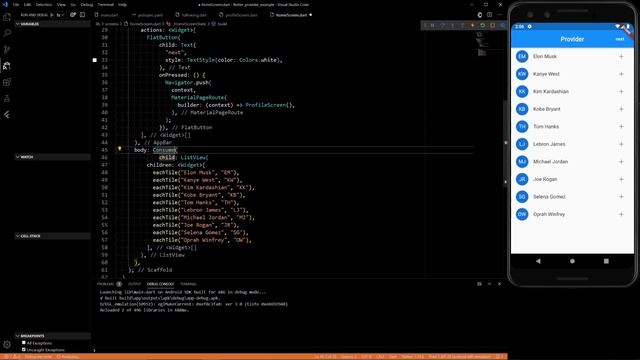640x360 pixels.
Task: Open the debug configuration dropdown
Action: click(60, 15)
